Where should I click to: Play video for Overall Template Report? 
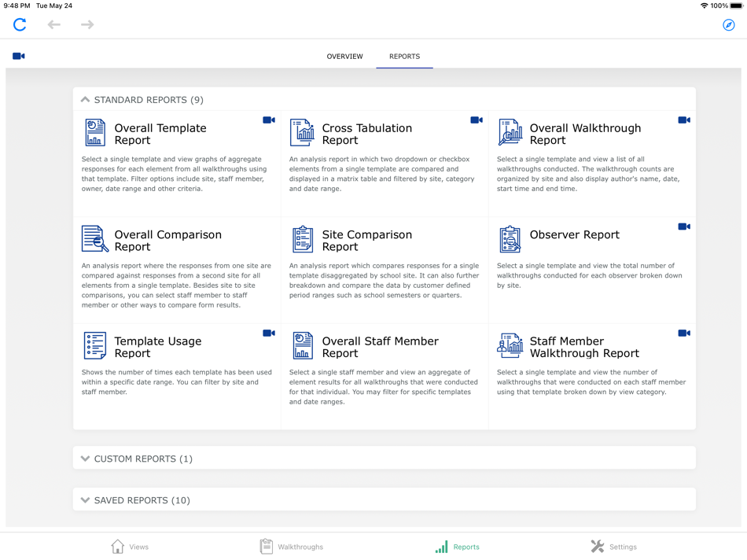coord(269,120)
